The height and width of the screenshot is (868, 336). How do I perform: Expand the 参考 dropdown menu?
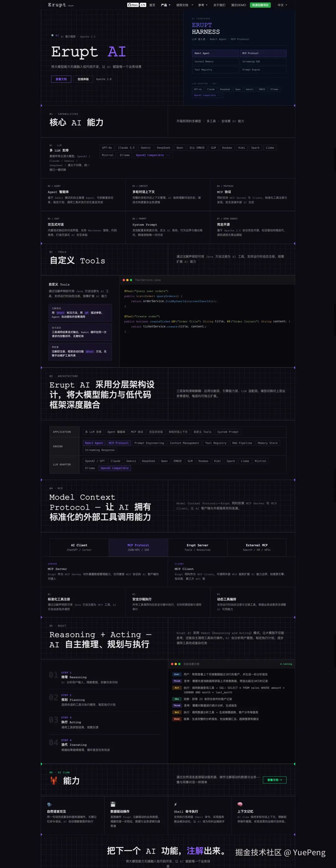tap(203, 5)
